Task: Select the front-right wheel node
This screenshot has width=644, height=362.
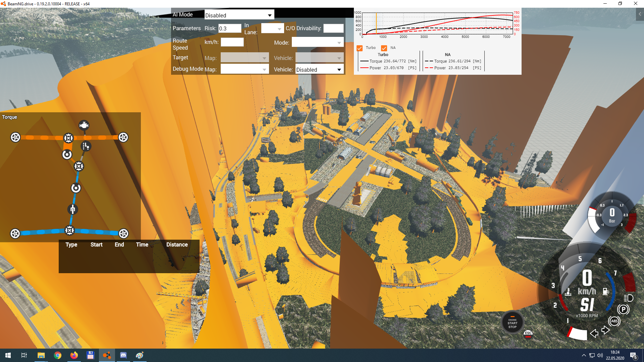Action: click(123, 137)
